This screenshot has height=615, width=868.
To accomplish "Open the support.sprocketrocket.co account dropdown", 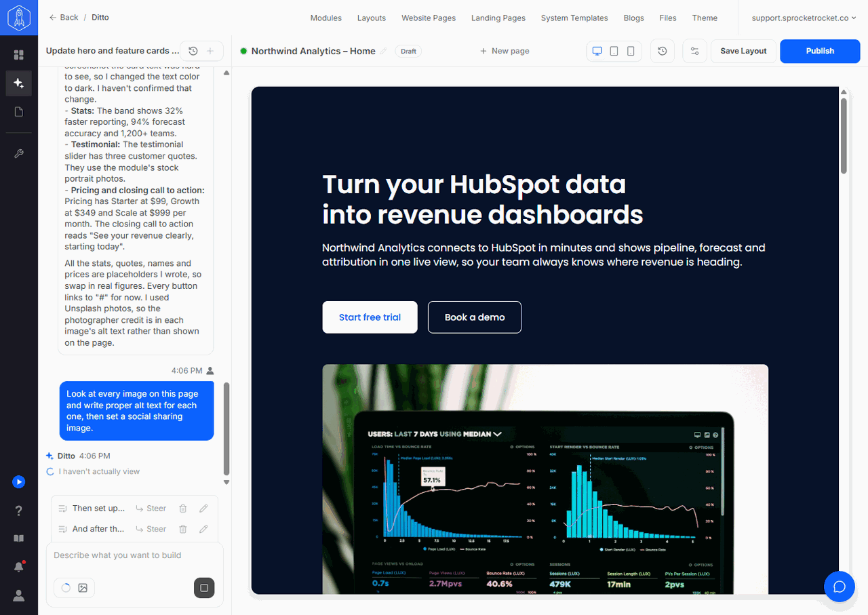I will pyautogui.click(x=804, y=18).
